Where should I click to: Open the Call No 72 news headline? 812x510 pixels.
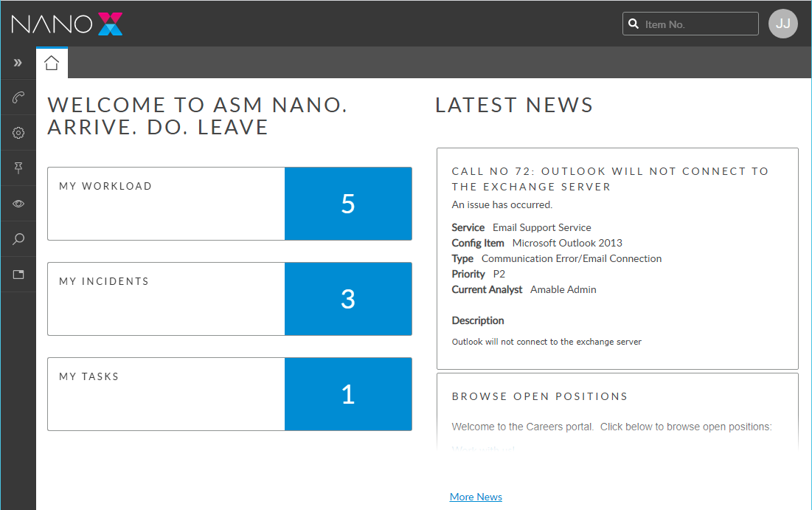tap(610, 179)
